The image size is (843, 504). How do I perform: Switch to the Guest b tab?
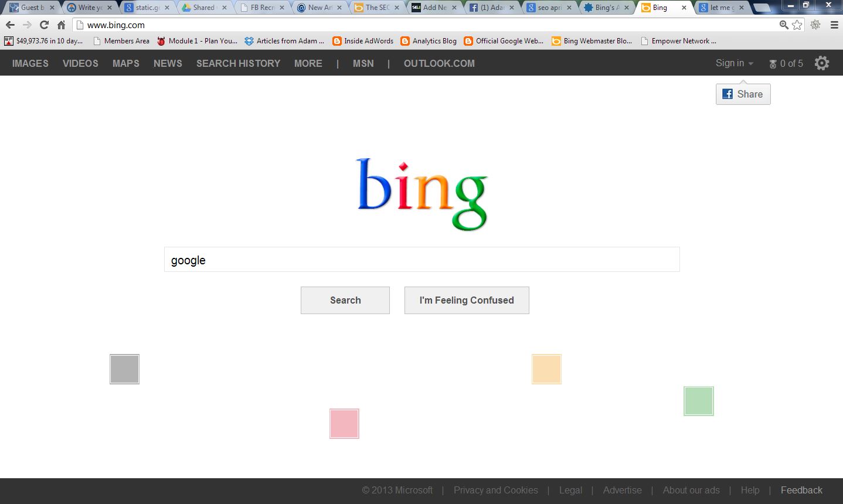pyautogui.click(x=32, y=8)
